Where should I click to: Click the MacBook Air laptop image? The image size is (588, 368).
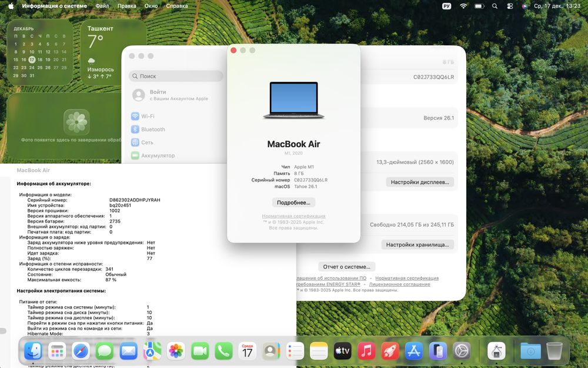(293, 100)
